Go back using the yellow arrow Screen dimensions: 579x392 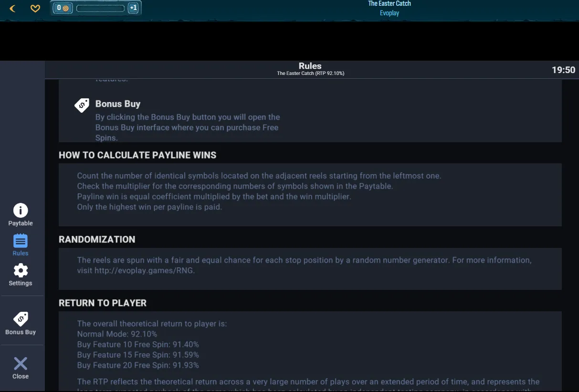pos(13,8)
